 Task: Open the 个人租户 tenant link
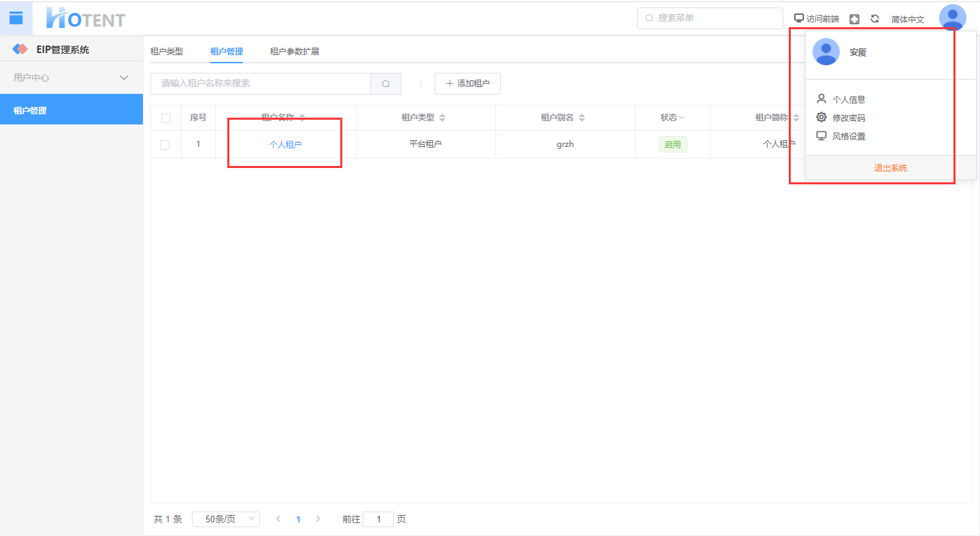[285, 144]
